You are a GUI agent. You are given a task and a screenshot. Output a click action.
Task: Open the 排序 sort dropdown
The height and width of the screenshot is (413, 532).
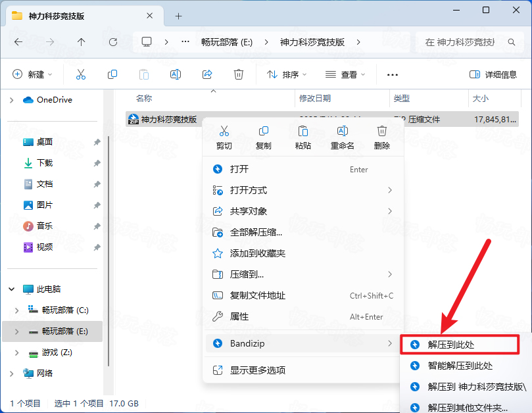(287, 74)
